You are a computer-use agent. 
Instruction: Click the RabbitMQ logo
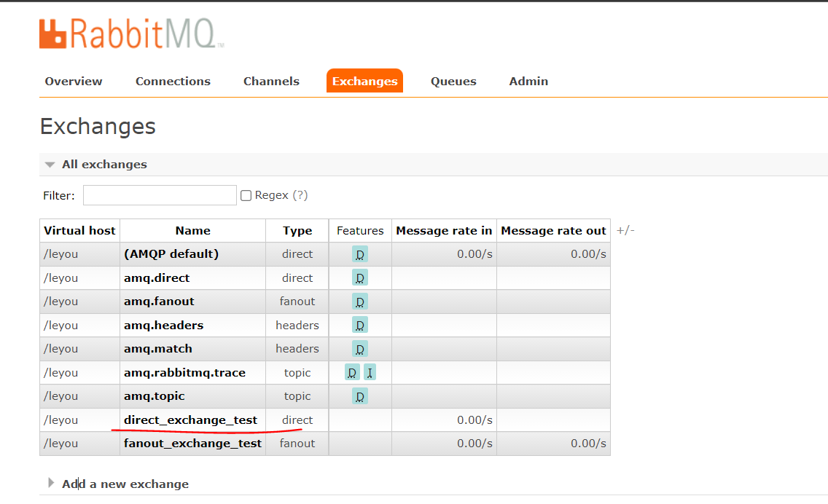(131, 34)
